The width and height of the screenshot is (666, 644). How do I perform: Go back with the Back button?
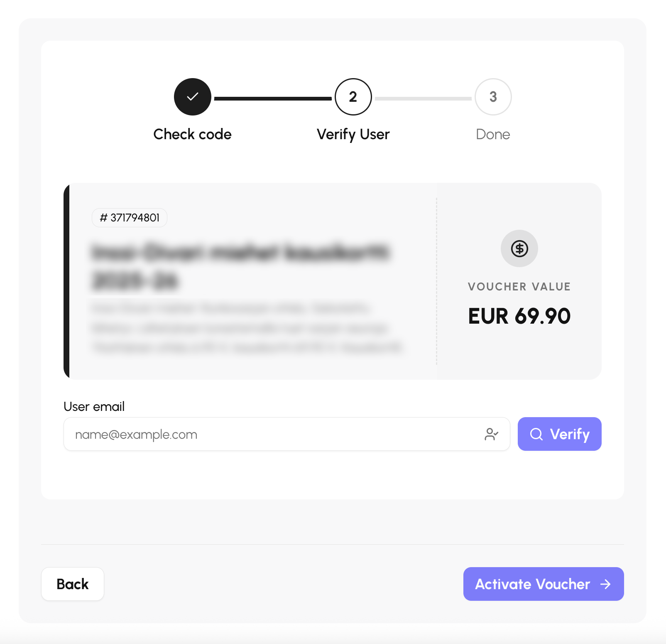click(73, 584)
